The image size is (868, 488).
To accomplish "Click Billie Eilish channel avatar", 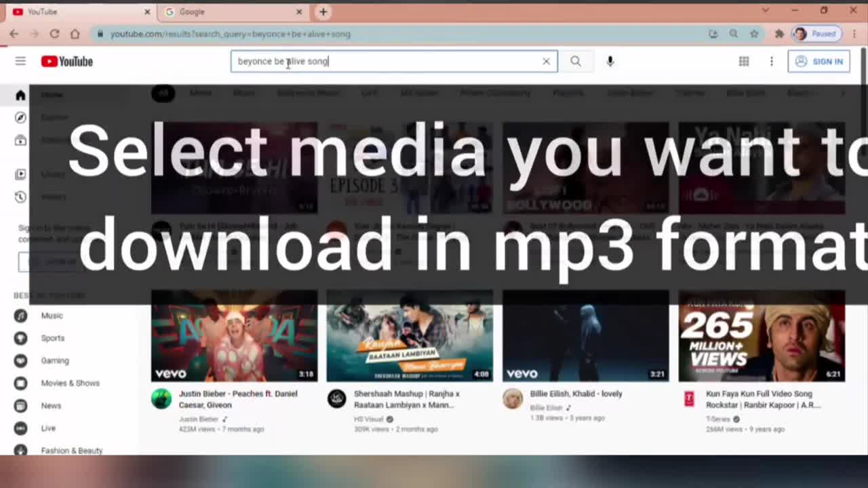I will 513,399.
